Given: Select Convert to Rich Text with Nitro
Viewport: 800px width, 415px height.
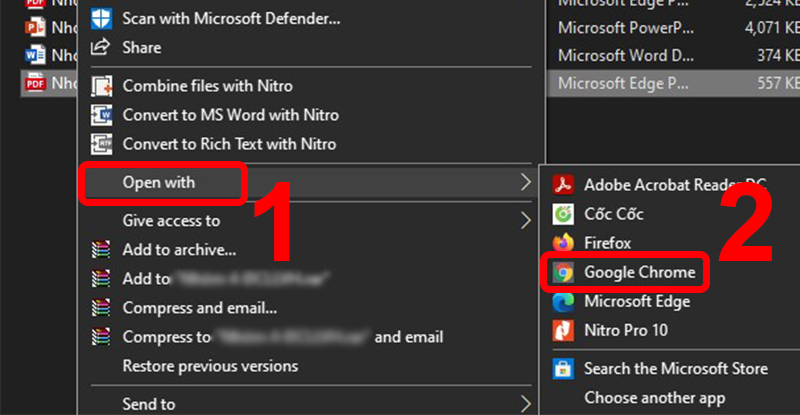Looking at the screenshot, I should (229, 144).
